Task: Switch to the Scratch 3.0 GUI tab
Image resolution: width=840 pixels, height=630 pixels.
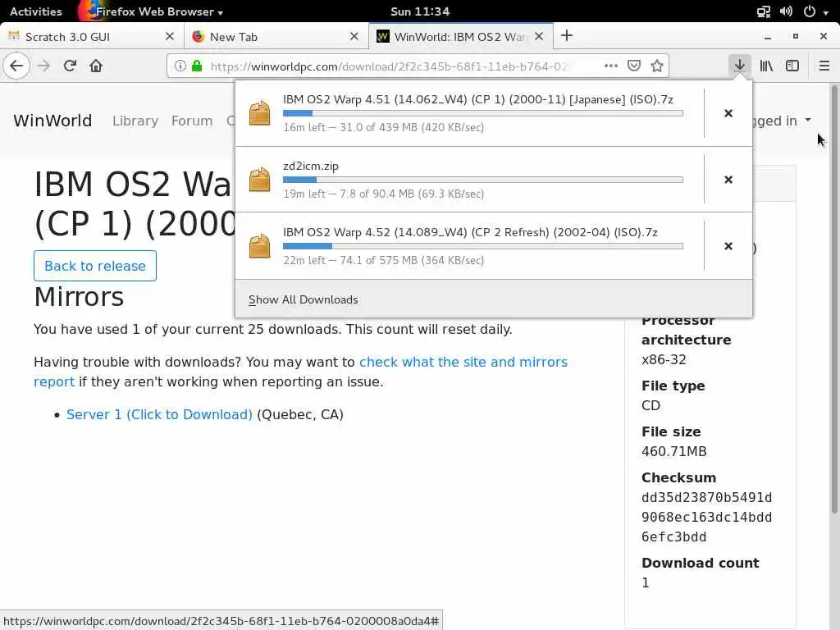Action: pyautogui.click(x=92, y=36)
